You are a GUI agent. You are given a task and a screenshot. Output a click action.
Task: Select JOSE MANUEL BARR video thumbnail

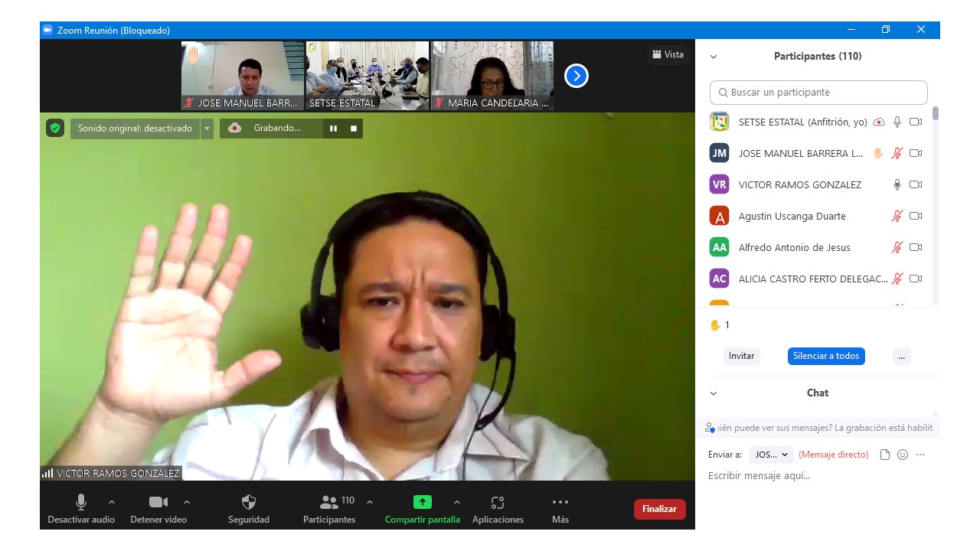click(x=243, y=76)
